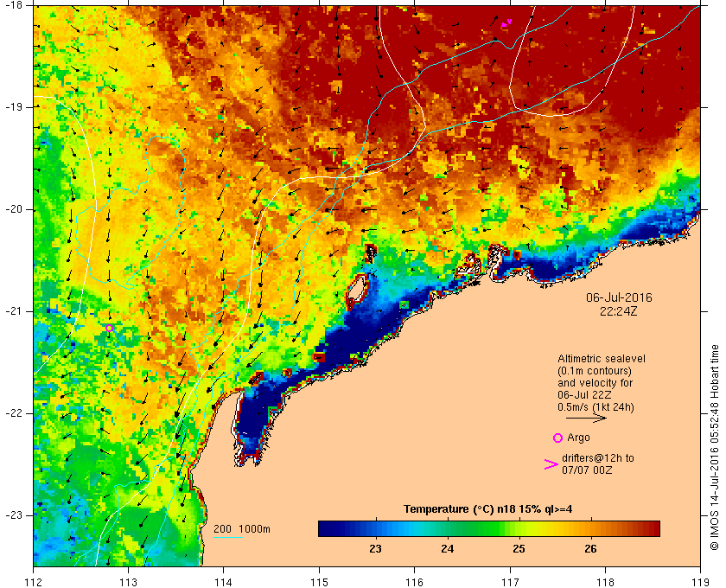
Task: Click color bar label 24
Action: pos(448,548)
